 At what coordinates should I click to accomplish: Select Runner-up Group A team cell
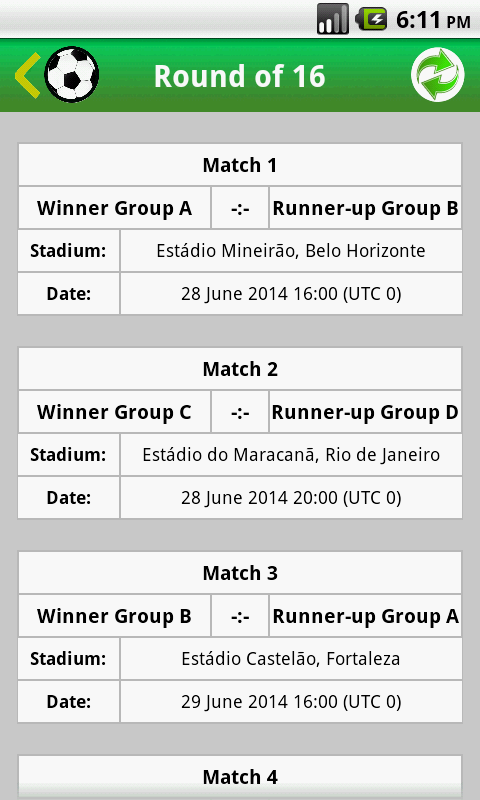[x=365, y=616]
